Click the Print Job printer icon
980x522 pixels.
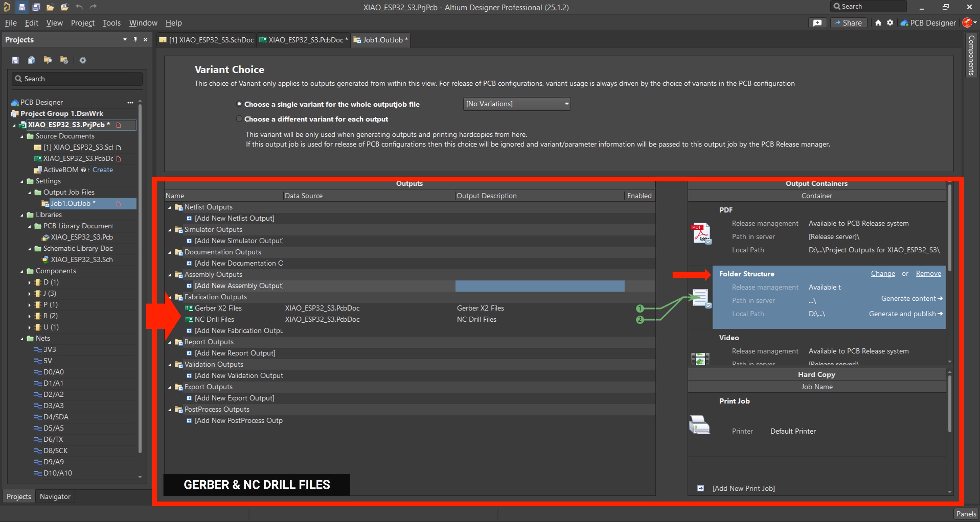click(699, 425)
